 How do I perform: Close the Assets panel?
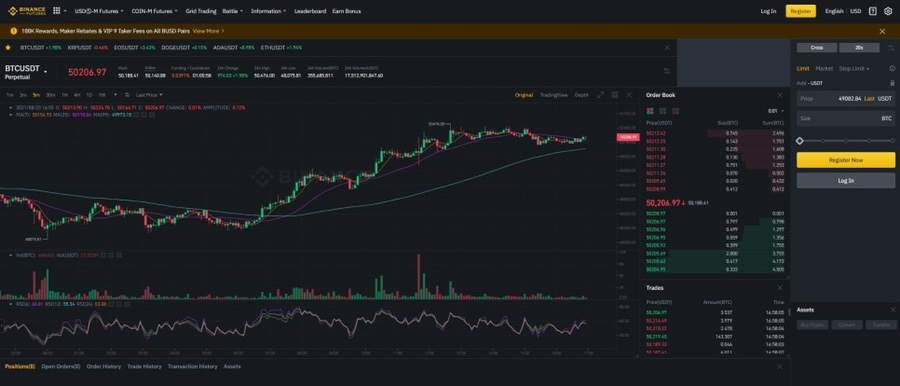click(893, 310)
